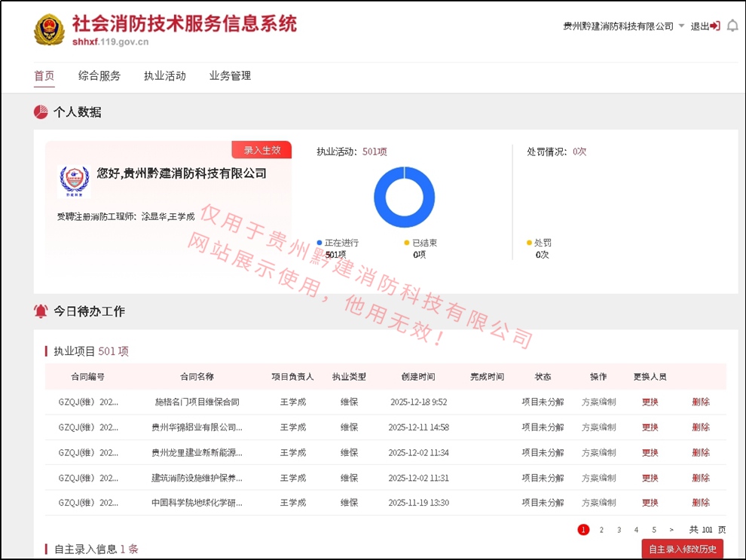Image resolution: width=746 pixels, height=560 pixels.
Task: Open the 业务管理 menu tab
Action: coord(230,76)
